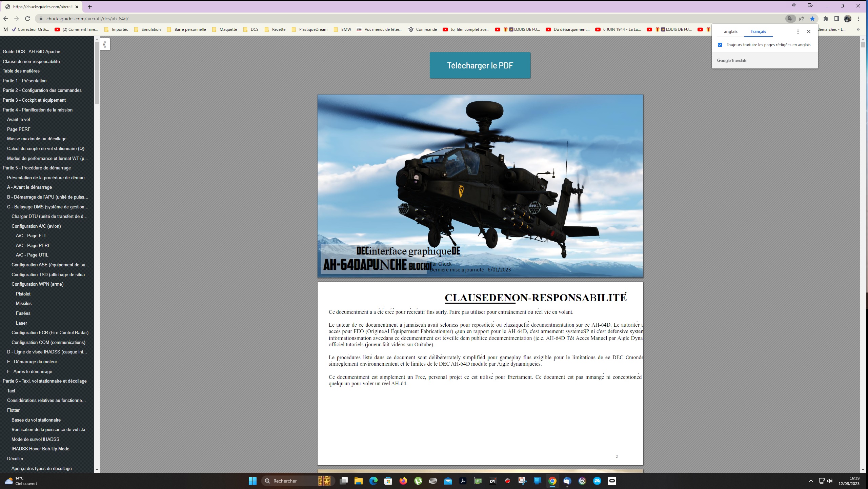The width and height of the screenshot is (868, 489).
Task: Go to Partie 5 - Procédure de démarrage
Action: coord(37,168)
